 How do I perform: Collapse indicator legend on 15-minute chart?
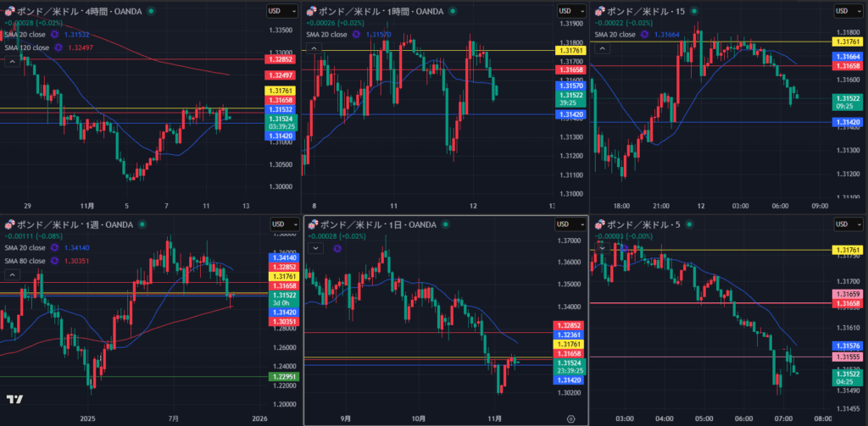(x=604, y=48)
